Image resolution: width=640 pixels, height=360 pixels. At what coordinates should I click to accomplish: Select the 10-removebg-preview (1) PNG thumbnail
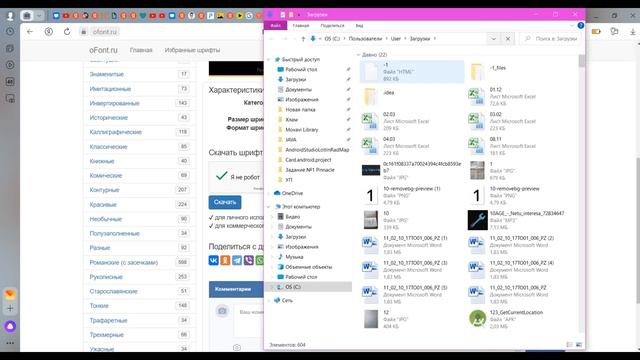(371, 196)
